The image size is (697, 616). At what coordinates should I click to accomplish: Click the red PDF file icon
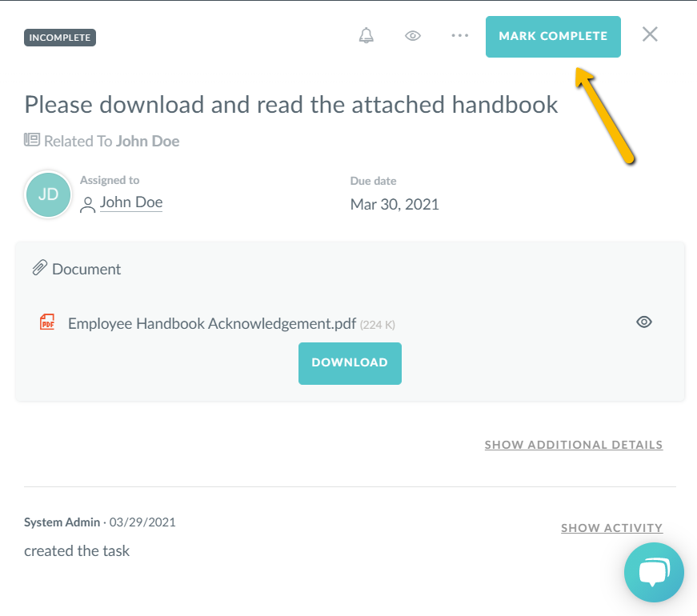48,322
